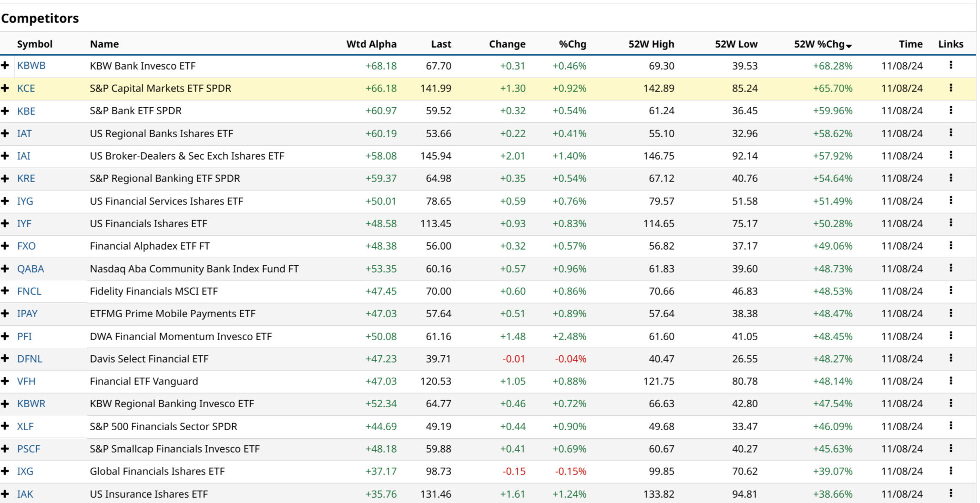Screen dimensions: 980x503
Task: Open the IYG symbol link
Action: coord(25,201)
